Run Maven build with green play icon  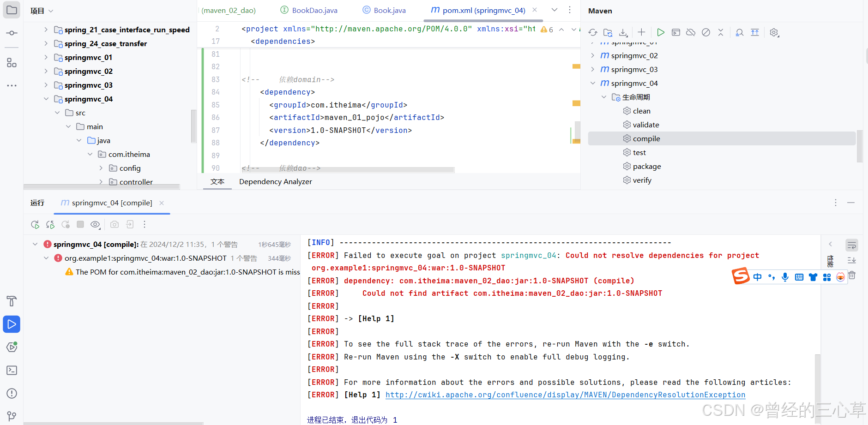(661, 32)
